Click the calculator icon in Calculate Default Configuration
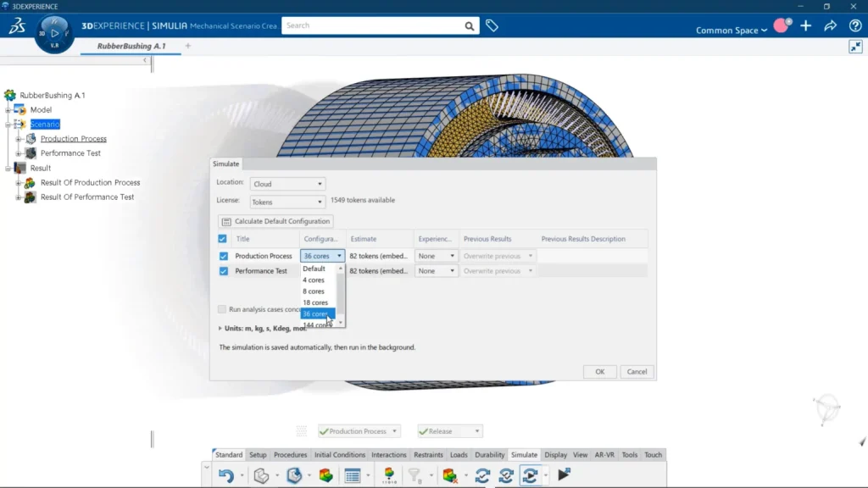The height and width of the screenshot is (488, 868). pos(226,221)
